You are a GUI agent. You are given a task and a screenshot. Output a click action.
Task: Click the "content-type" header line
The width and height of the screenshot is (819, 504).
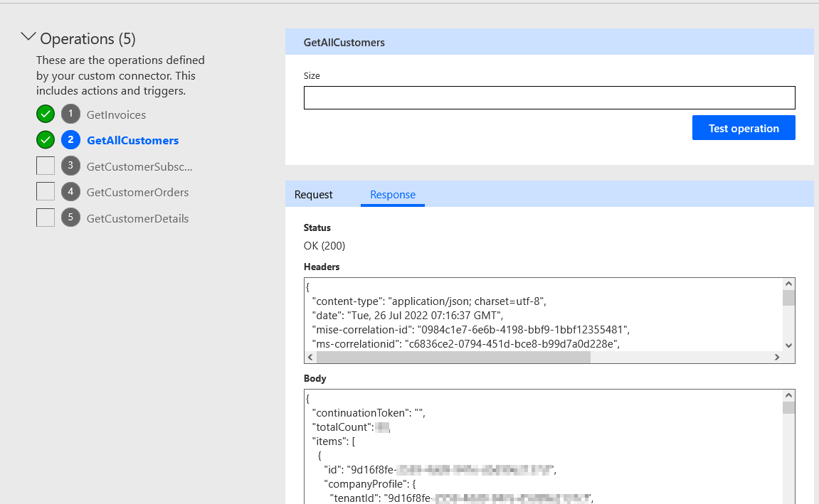point(429,301)
